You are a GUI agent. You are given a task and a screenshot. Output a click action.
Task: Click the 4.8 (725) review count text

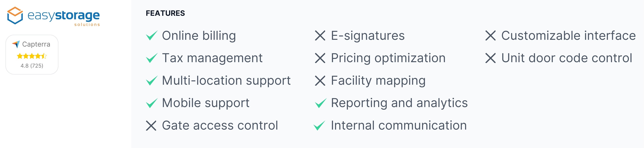point(32,66)
